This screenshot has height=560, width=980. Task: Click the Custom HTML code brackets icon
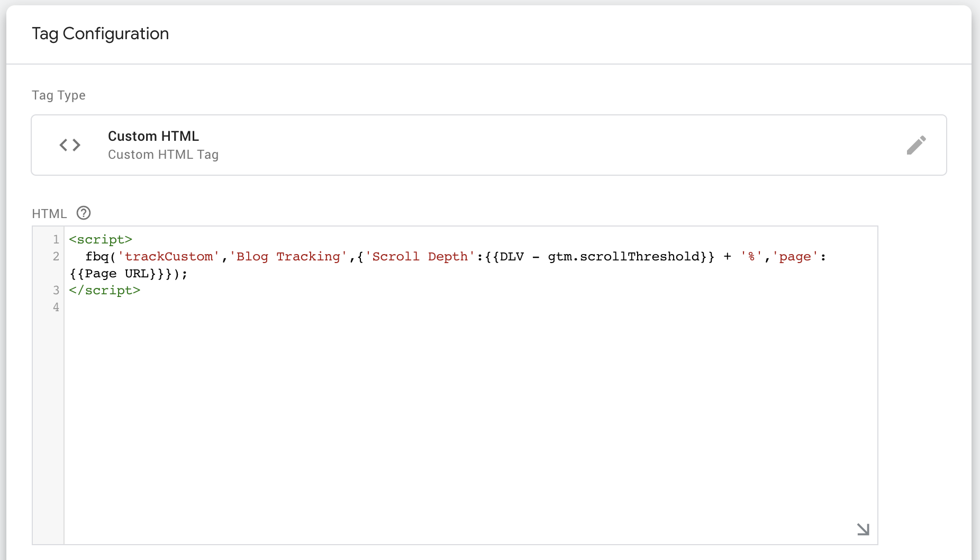(70, 145)
